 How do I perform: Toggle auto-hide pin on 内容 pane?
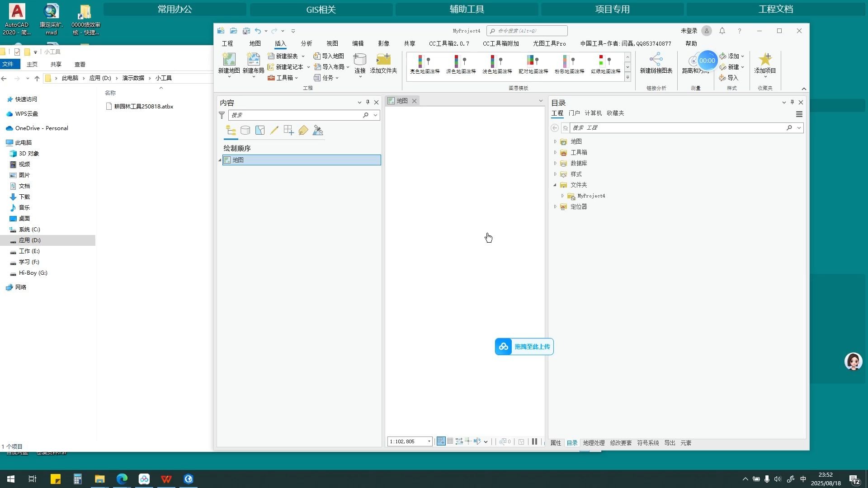[368, 103]
